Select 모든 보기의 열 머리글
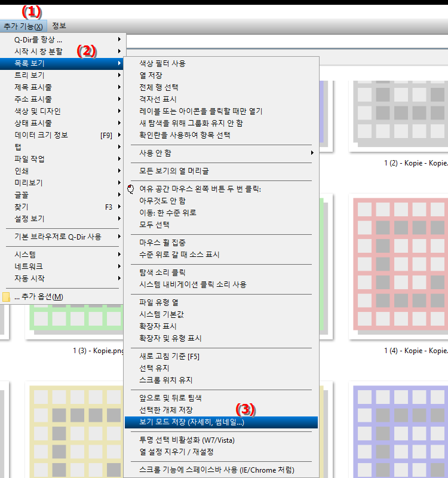 [221, 171]
